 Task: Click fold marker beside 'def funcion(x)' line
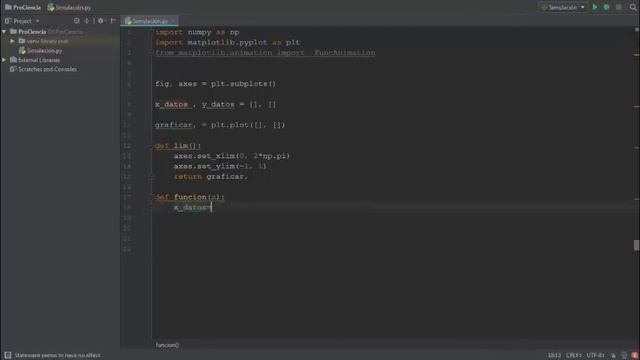coord(152,197)
